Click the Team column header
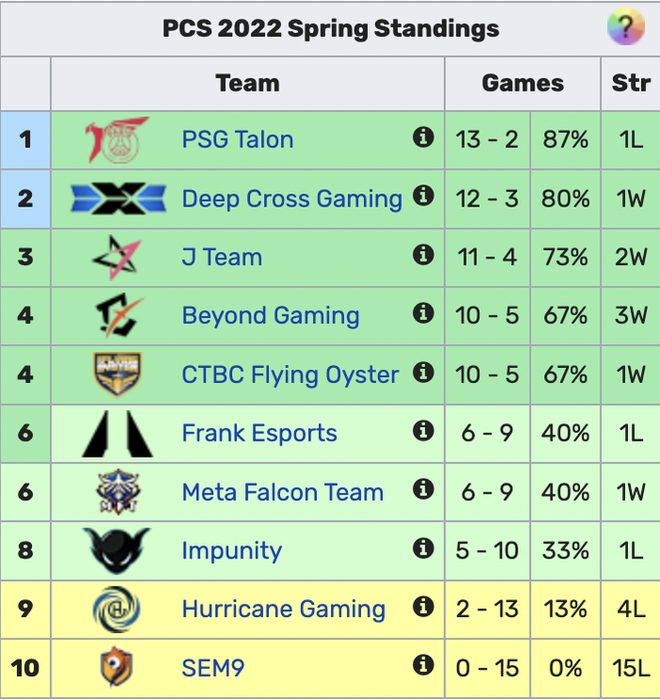Viewport: 660px width, 700px height. [247, 83]
